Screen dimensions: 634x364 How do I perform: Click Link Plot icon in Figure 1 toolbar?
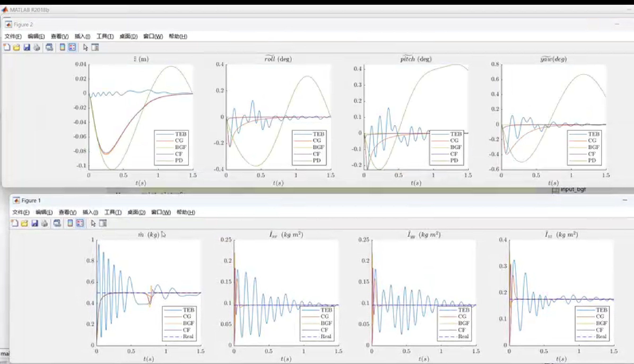click(x=57, y=223)
